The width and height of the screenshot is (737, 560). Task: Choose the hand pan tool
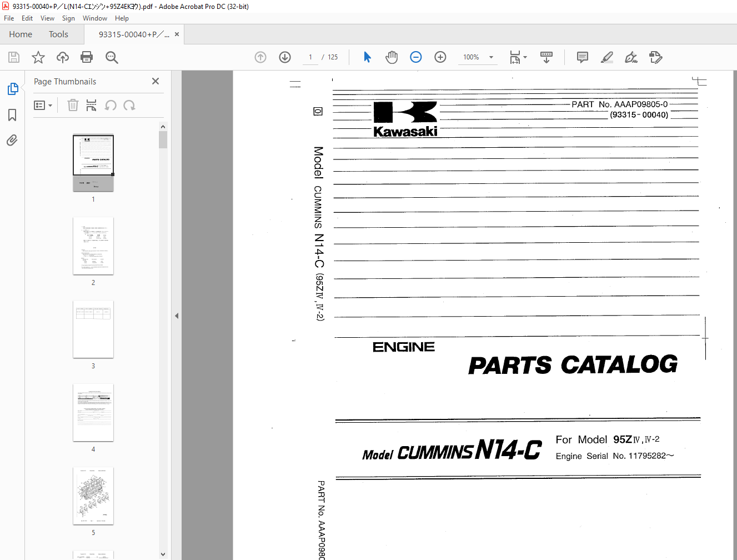point(392,57)
